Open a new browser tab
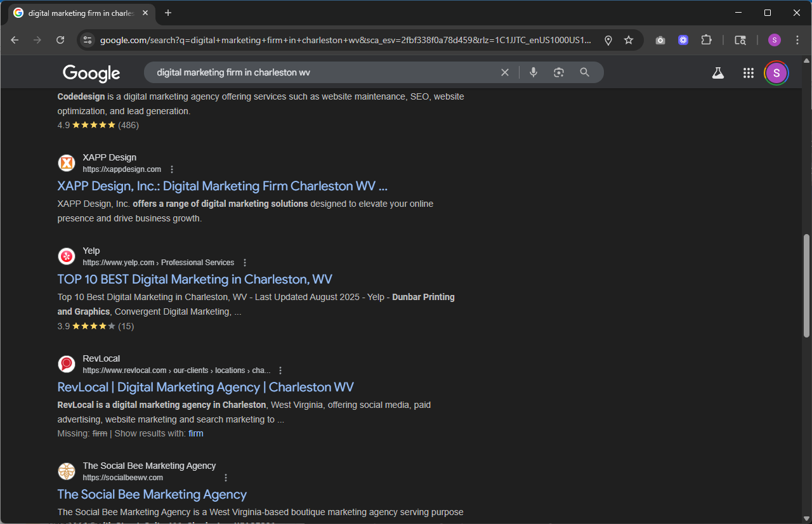 pyautogui.click(x=168, y=13)
